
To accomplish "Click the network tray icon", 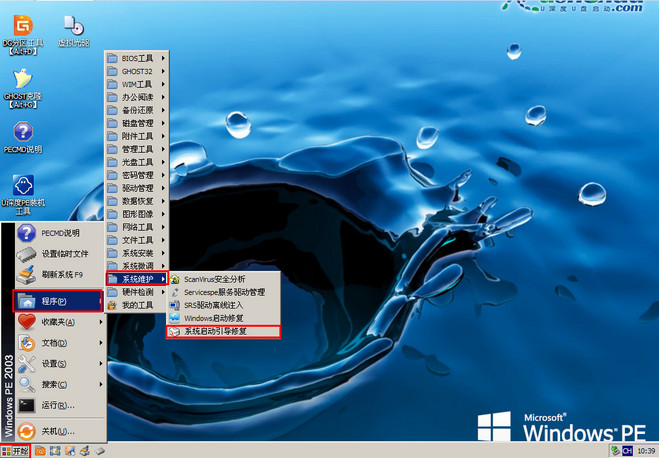I will (615, 451).
